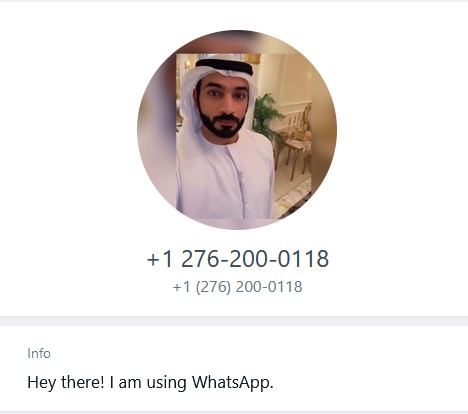Click the '200' digits in the smaller number
Image resolution: width=468 pixels, height=414 pixels.
[x=248, y=287]
